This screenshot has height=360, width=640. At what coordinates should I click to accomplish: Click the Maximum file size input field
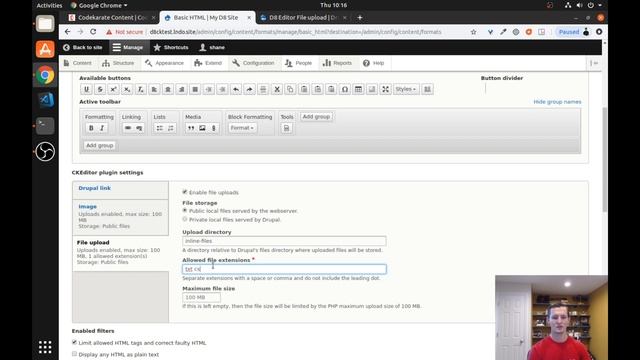pos(201,297)
